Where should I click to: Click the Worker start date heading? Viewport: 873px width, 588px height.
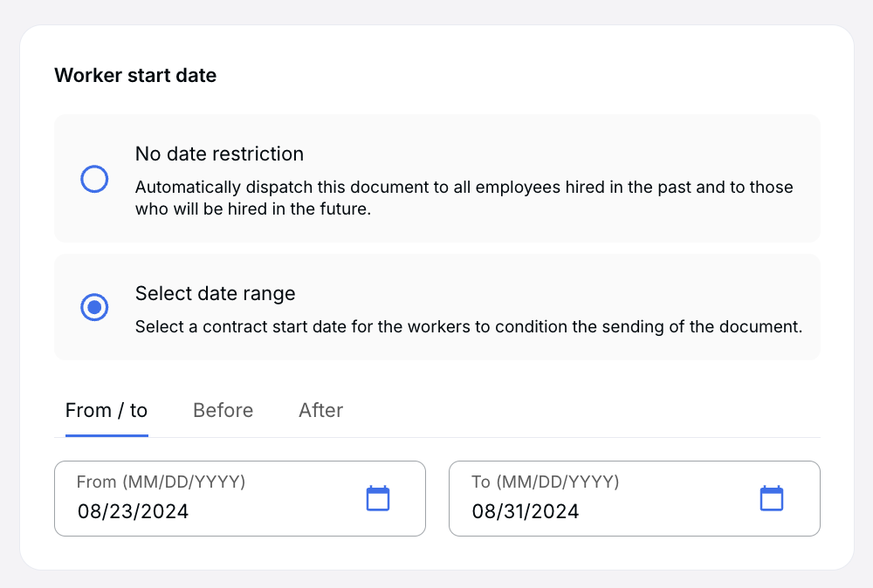point(135,75)
